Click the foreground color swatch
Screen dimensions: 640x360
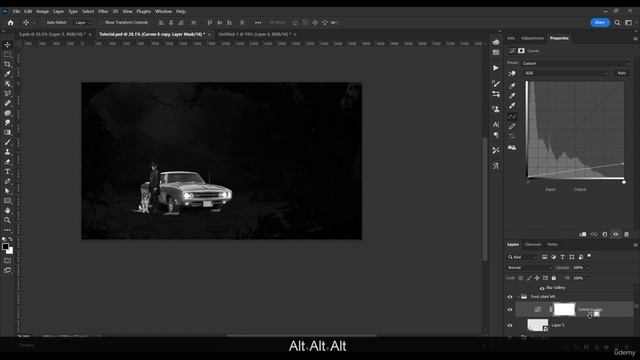(x=5, y=247)
